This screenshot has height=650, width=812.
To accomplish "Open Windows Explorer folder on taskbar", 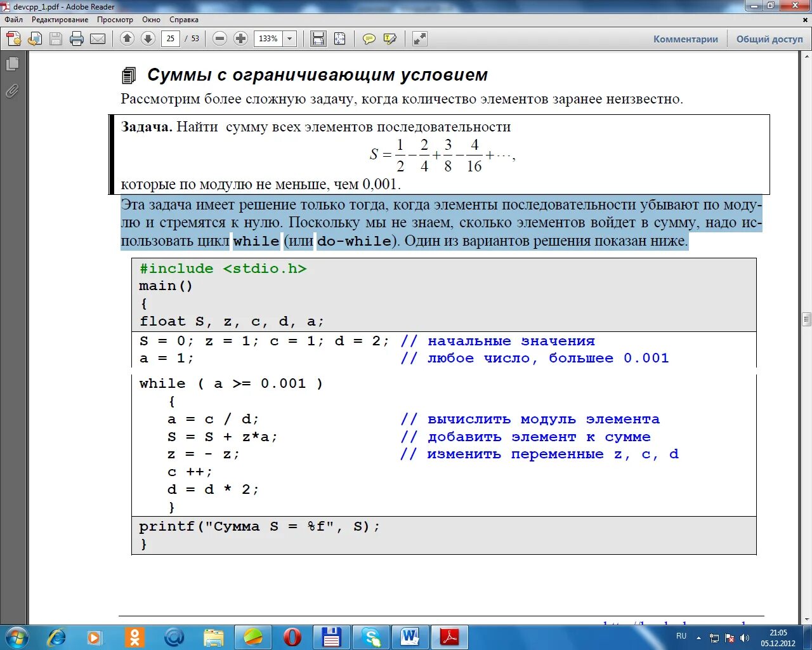I will pos(214,637).
